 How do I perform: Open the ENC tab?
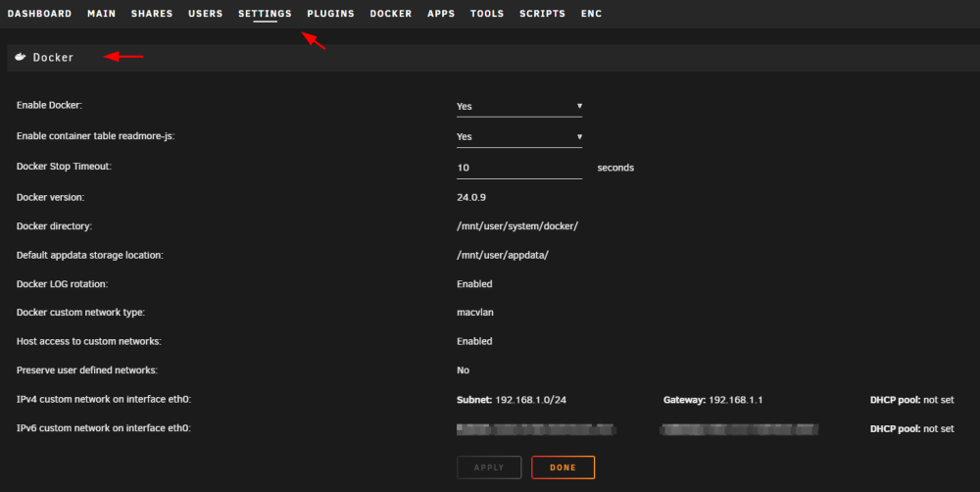click(591, 13)
